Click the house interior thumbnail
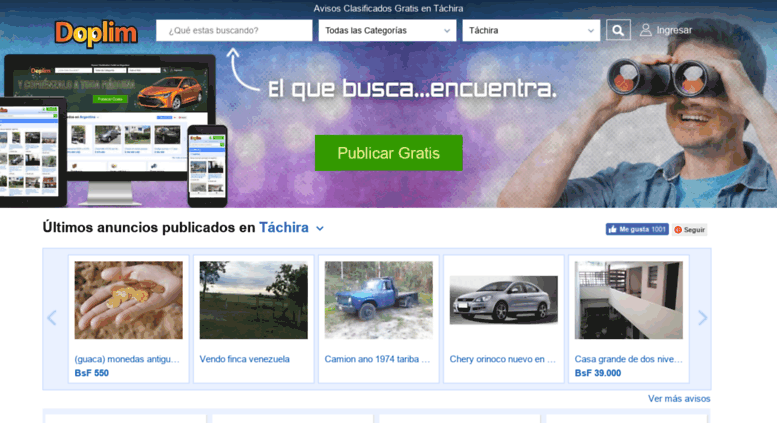The image size is (777, 423). coord(628,300)
